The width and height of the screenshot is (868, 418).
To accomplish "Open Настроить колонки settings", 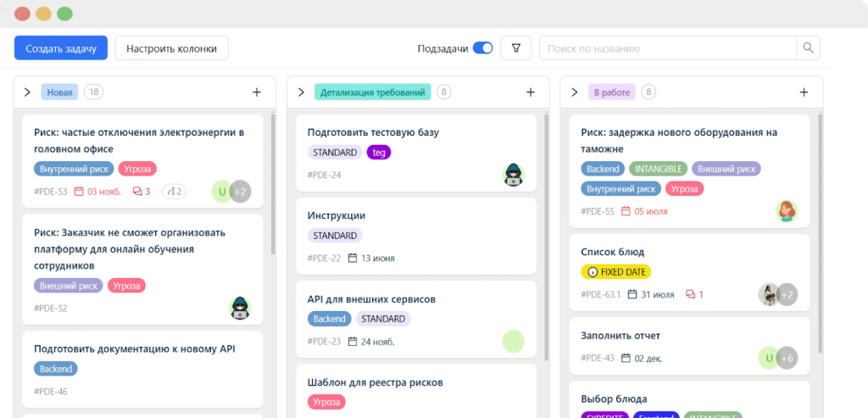I will 171,48.
